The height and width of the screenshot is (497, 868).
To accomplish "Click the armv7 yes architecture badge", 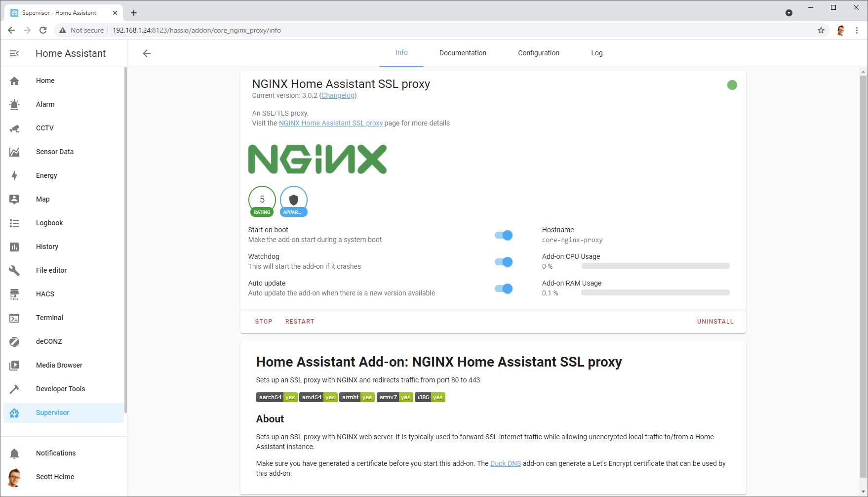I will (395, 397).
